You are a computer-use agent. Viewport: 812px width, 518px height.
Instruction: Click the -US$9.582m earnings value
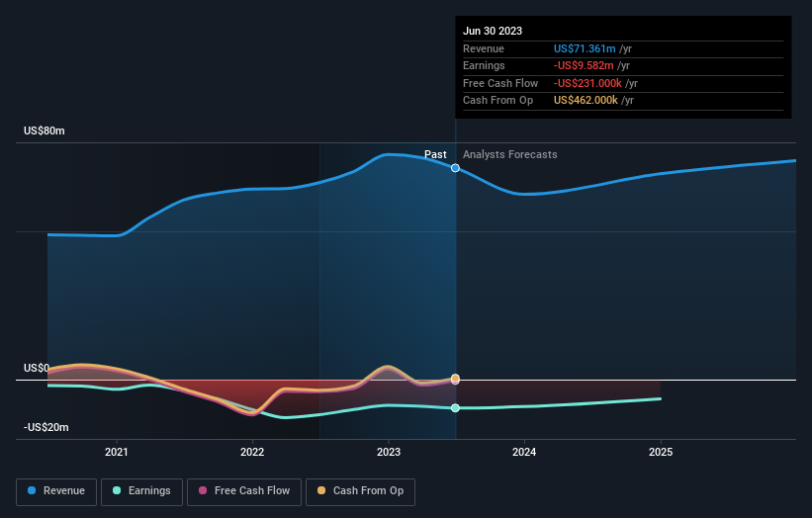(584, 65)
